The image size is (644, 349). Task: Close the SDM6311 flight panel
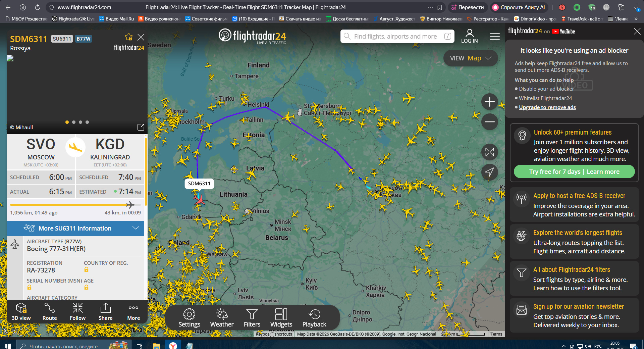(x=141, y=37)
